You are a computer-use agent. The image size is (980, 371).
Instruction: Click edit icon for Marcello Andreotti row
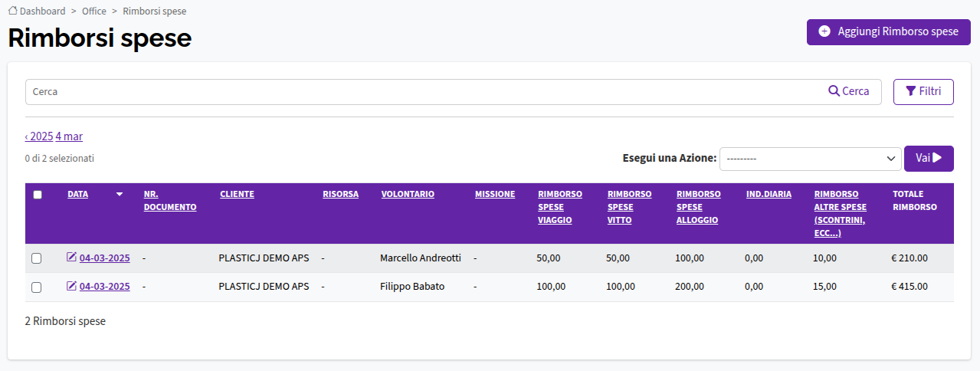[x=71, y=258]
